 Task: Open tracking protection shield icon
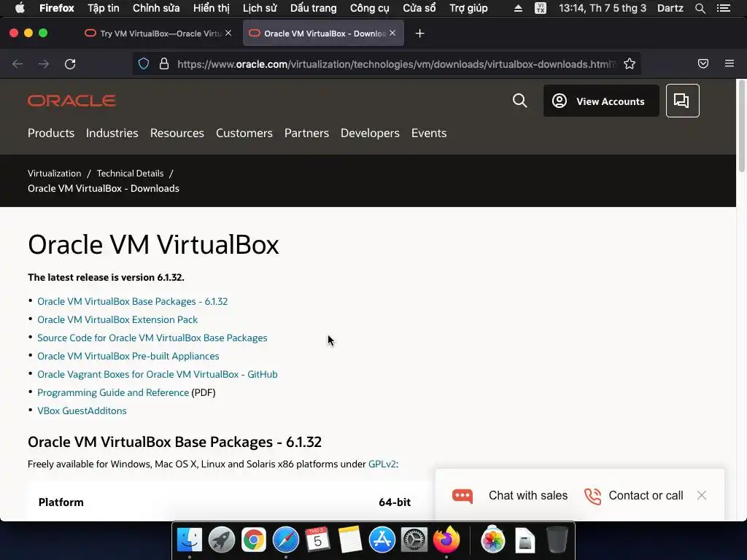(x=144, y=64)
